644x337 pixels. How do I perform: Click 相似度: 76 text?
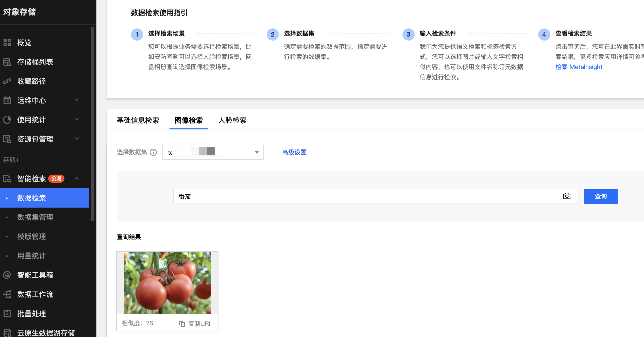coord(137,323)
